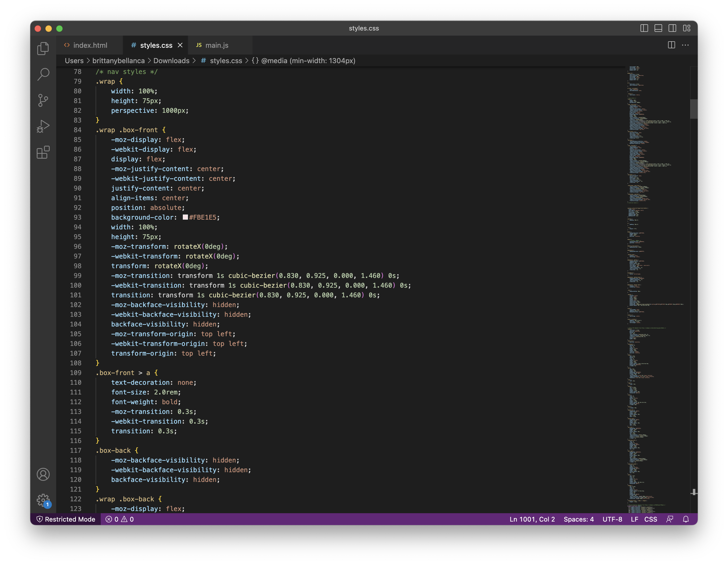Click the position: absolute declaration

[148, 207]
